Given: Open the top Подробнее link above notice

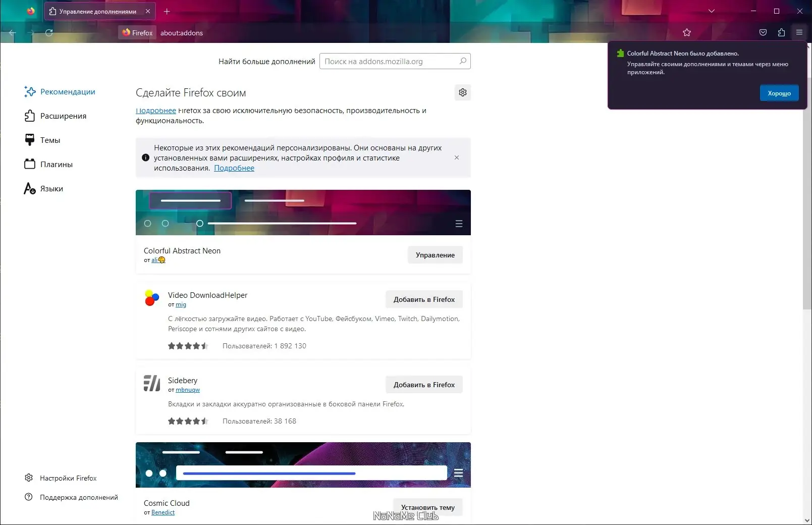Looking at the screenshot, I should point(156,111).
